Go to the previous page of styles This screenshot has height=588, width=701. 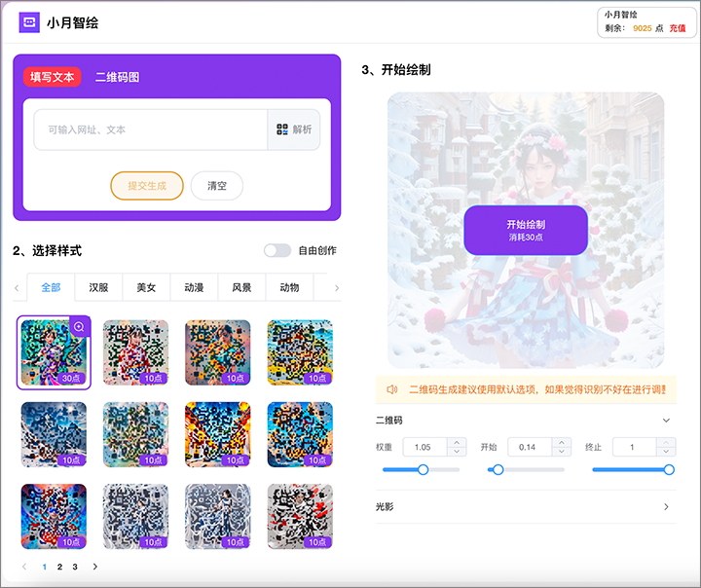pyautogui.click(x=24, y=567)
